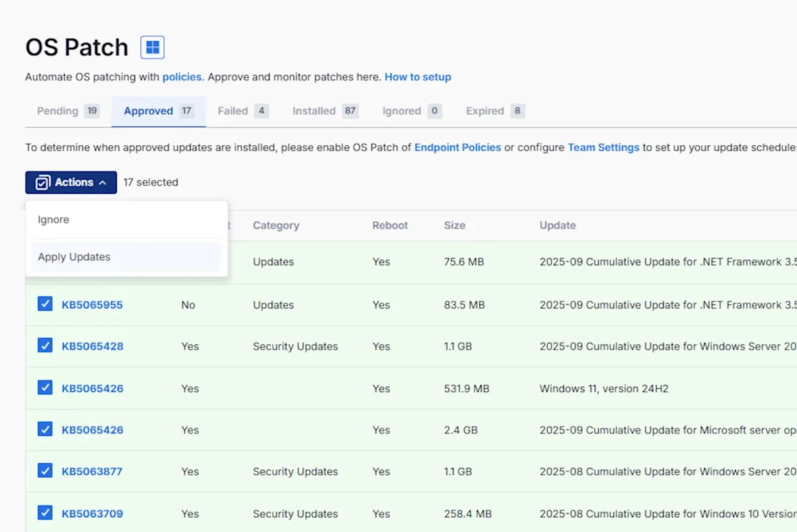797x532 pixels.
Task: Open the Team Settings link
Action: point(603,147)
